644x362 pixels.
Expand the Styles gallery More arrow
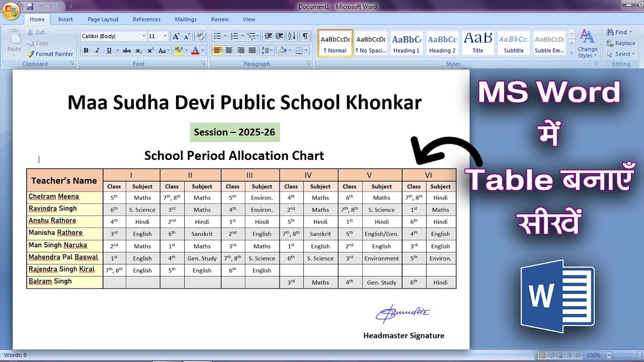click(571, 52)
